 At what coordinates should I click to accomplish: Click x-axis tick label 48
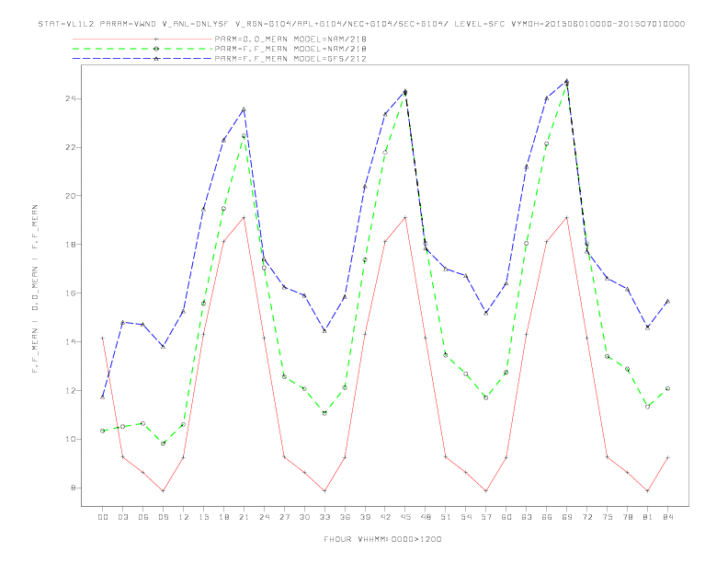point(426,517)
